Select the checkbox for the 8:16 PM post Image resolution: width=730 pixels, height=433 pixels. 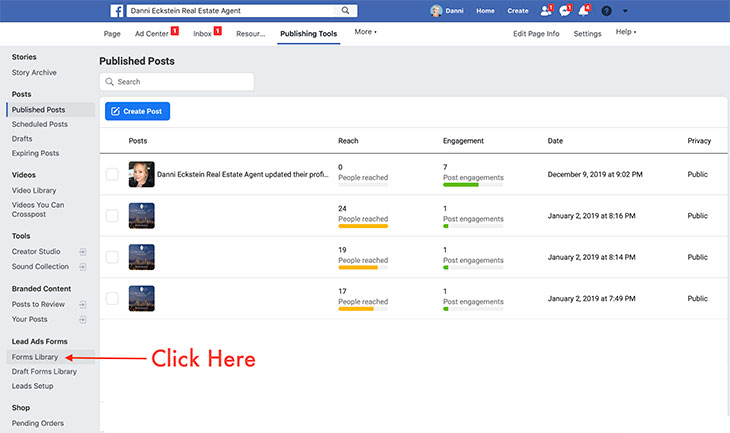point(112,215)
